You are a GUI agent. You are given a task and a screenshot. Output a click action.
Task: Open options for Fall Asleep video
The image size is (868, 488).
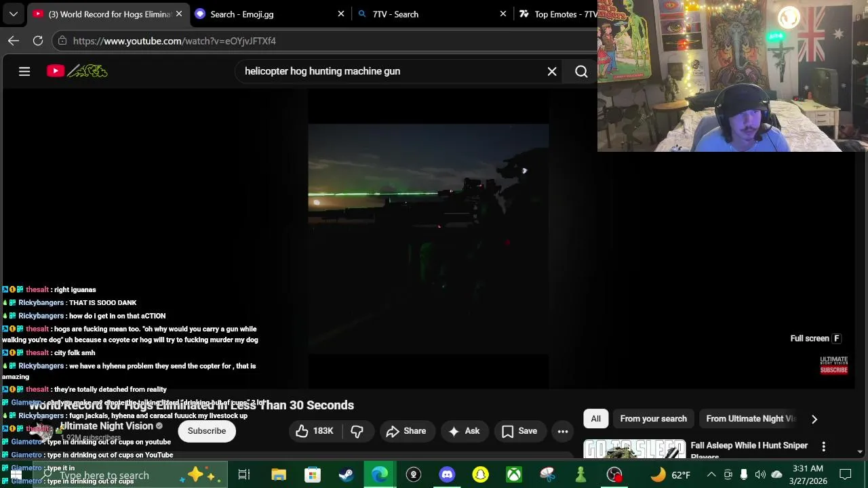point(823,447)
